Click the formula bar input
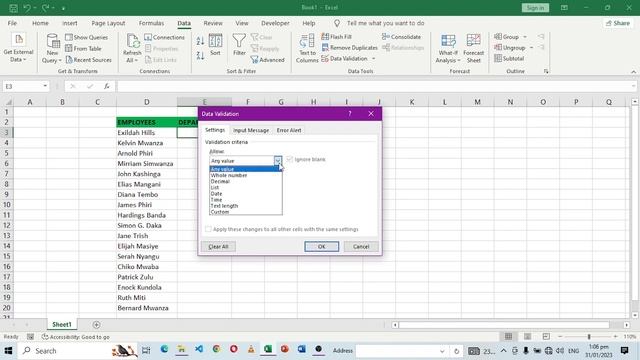Screen dimensions: 640x360 point(374,86)
